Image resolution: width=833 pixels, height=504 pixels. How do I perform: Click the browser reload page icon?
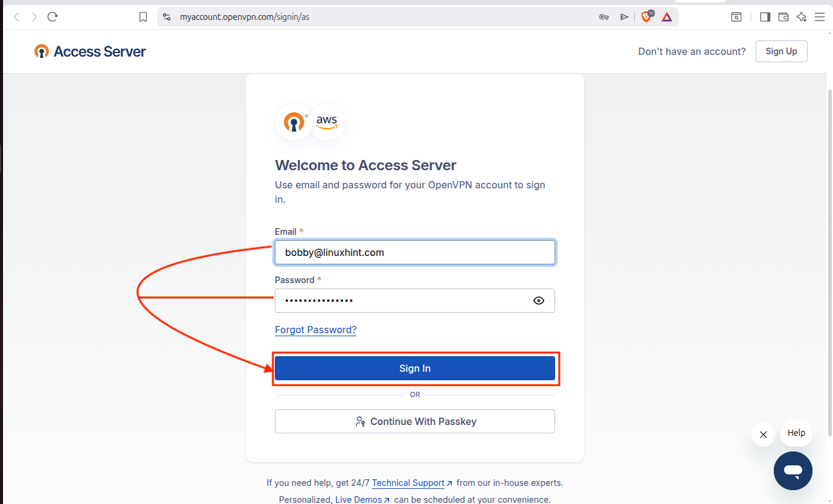click(x=53, y=17)
